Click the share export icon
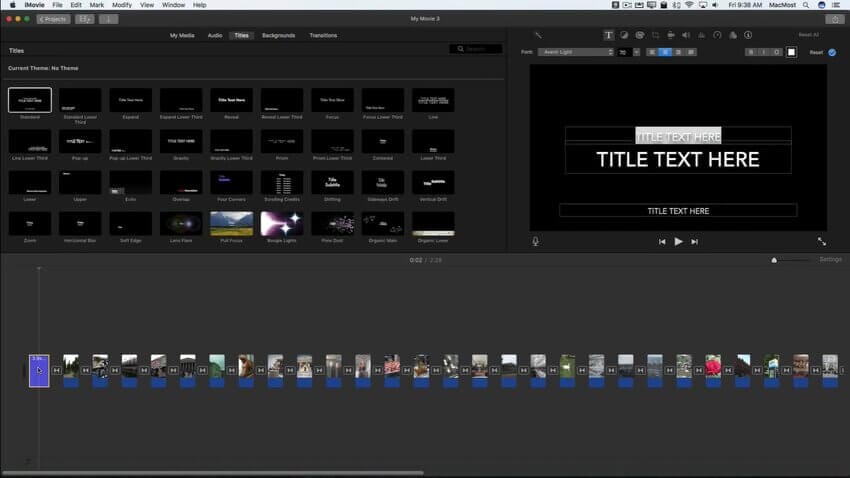850x478 pixels. (835, 19)
